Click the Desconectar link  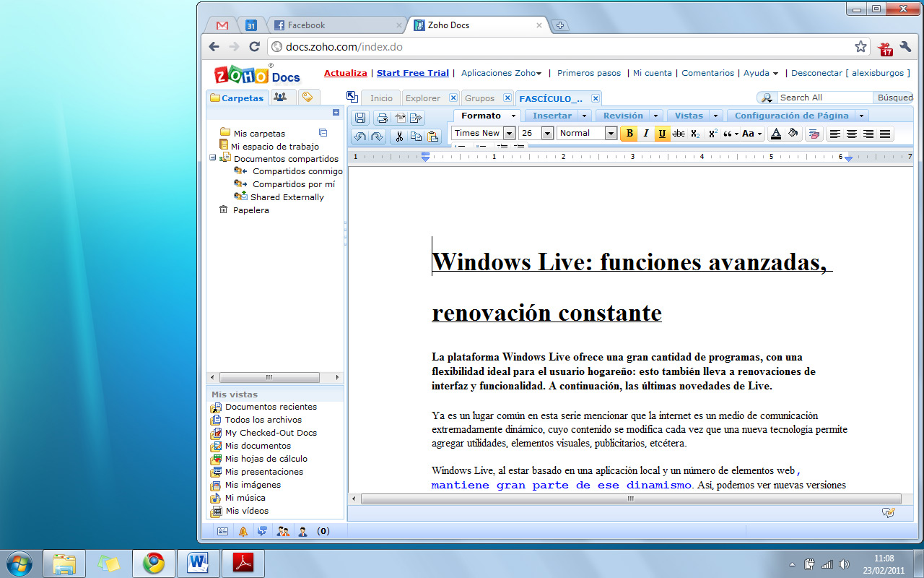click(816, 73)
